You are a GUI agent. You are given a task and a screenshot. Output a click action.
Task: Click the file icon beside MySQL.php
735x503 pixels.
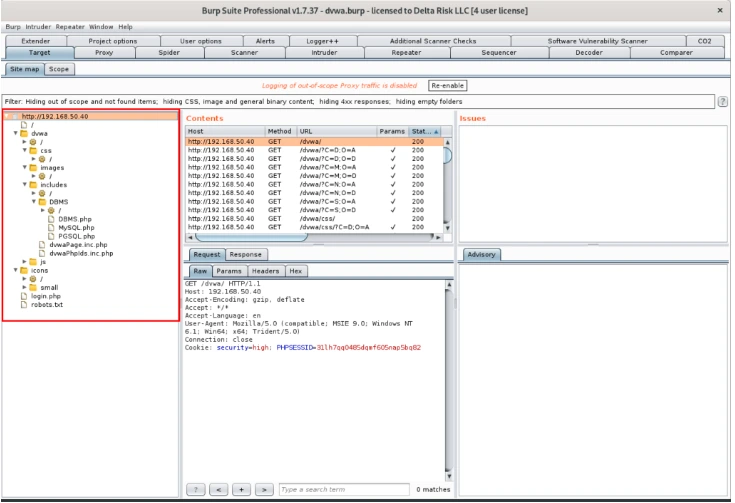(51, 227)
